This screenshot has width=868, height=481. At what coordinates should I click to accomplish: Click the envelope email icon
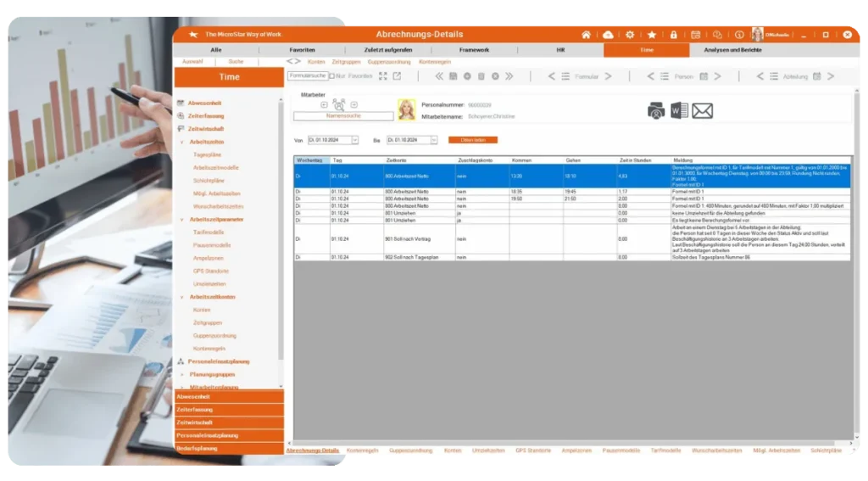click(702, 111)
